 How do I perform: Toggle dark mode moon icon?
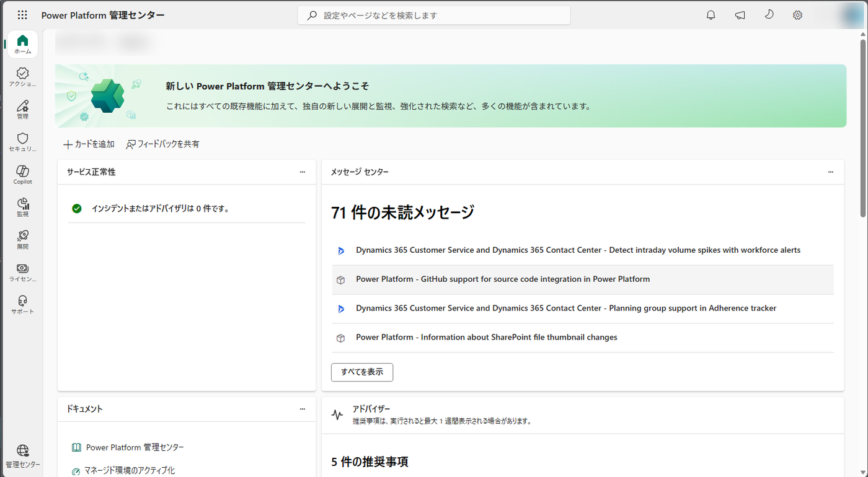pyautogui.click(x=769, y=15)
